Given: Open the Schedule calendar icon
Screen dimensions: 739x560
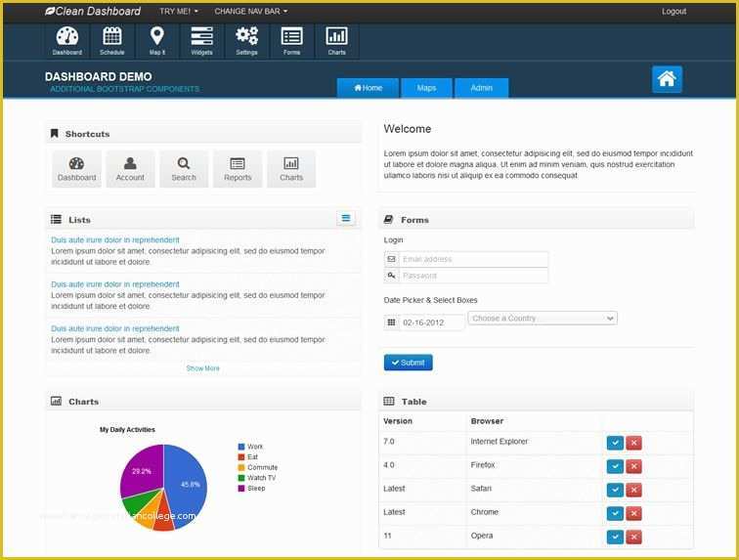Looking at the screenshot, I should click(112, 41).
